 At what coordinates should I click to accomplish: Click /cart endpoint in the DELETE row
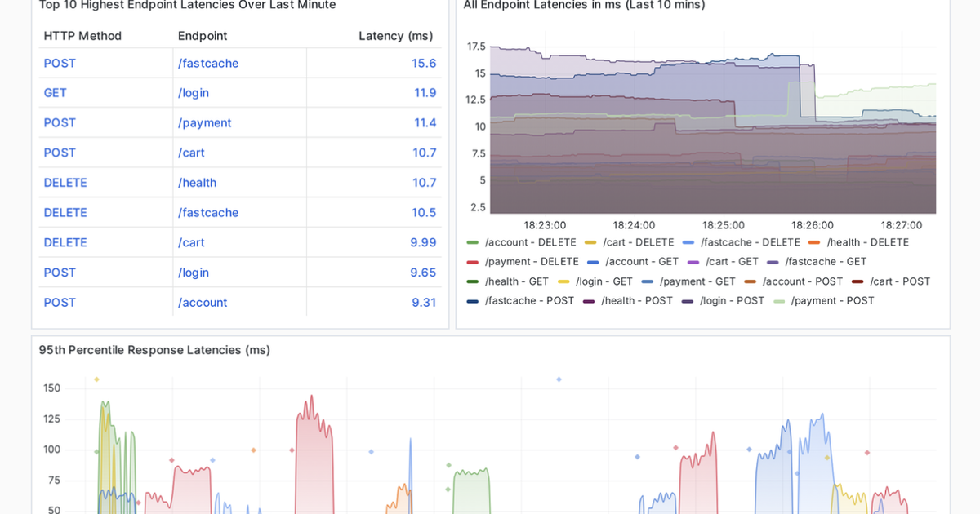(x=191, y=242)
